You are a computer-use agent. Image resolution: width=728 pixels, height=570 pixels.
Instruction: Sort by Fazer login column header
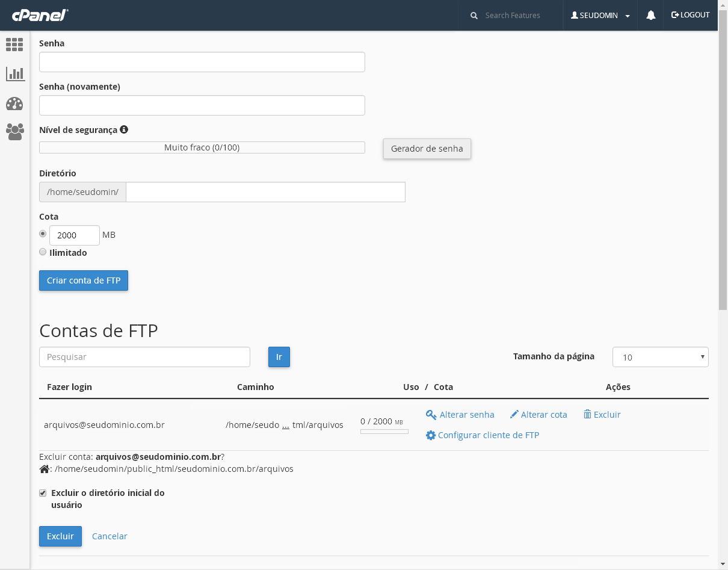tap(69, 387)
